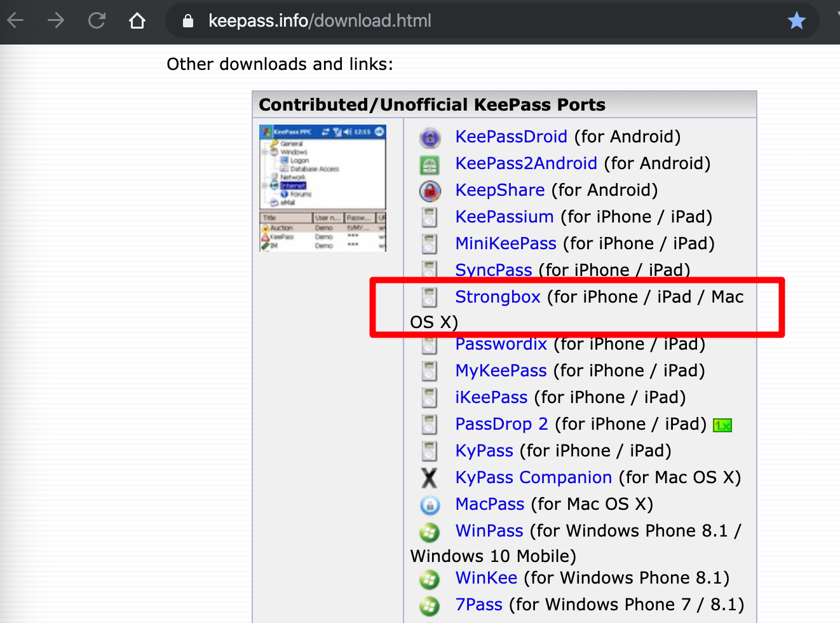Open the KeepShare link

click(x=500, y=190)
